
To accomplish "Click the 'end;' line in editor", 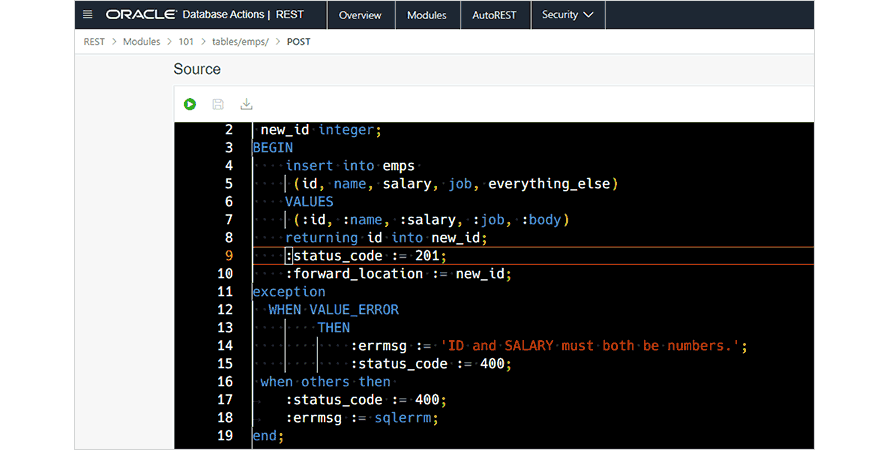I will pos(268,436).
